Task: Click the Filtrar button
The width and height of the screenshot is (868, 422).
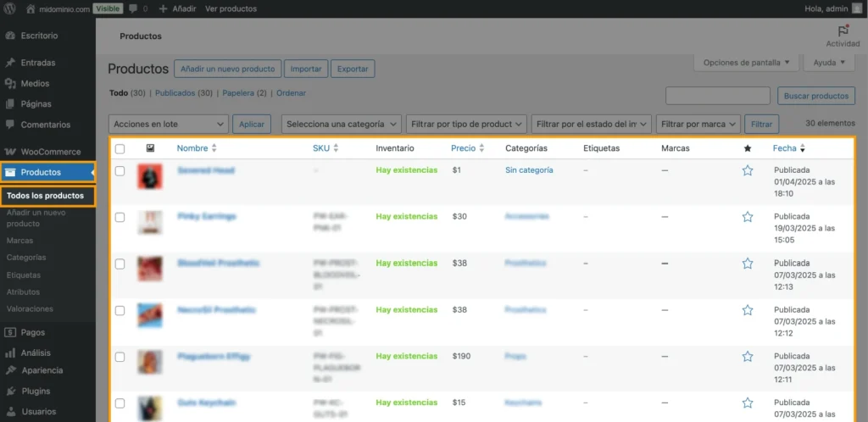Action: tap(762, 125)
